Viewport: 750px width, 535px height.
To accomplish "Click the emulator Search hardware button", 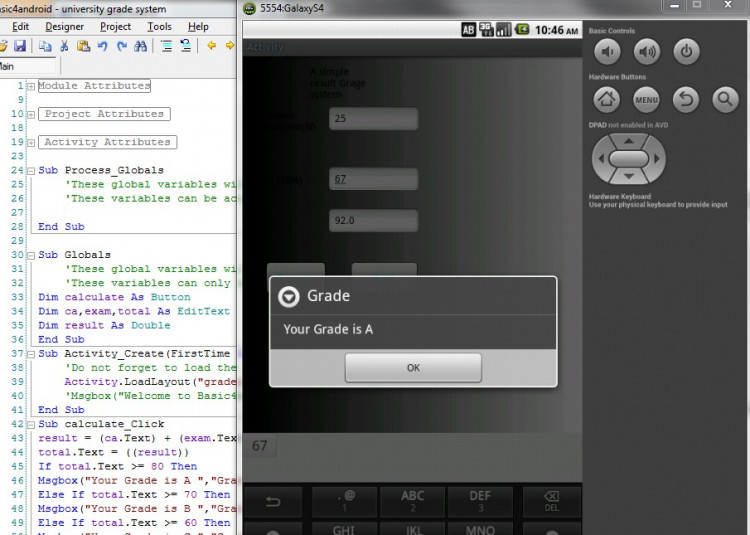I will point(725,99).
